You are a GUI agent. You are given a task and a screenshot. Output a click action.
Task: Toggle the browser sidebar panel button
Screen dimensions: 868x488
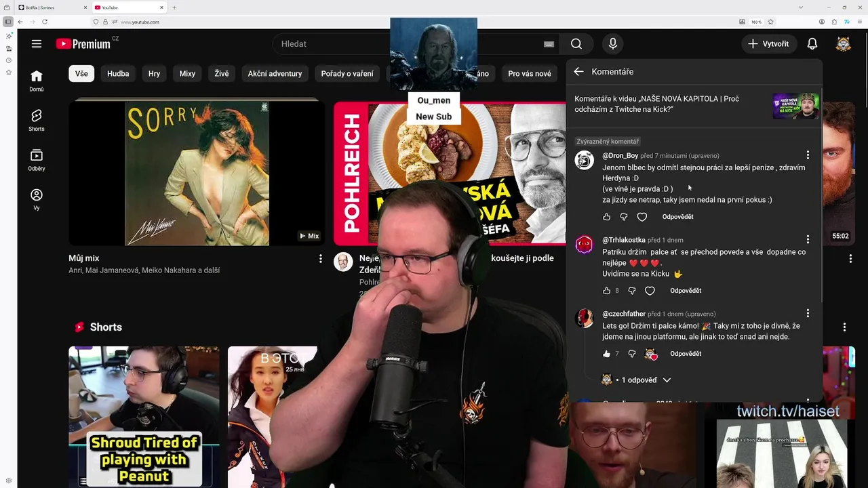pos(7,22)
